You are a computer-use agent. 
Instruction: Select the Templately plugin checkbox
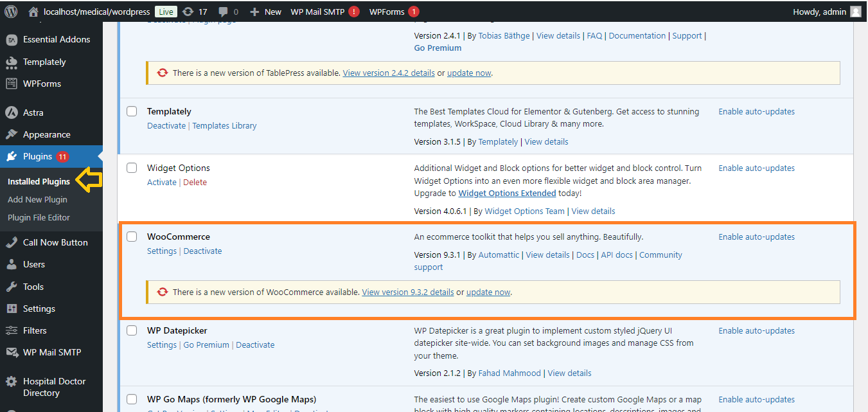[132, 111]
